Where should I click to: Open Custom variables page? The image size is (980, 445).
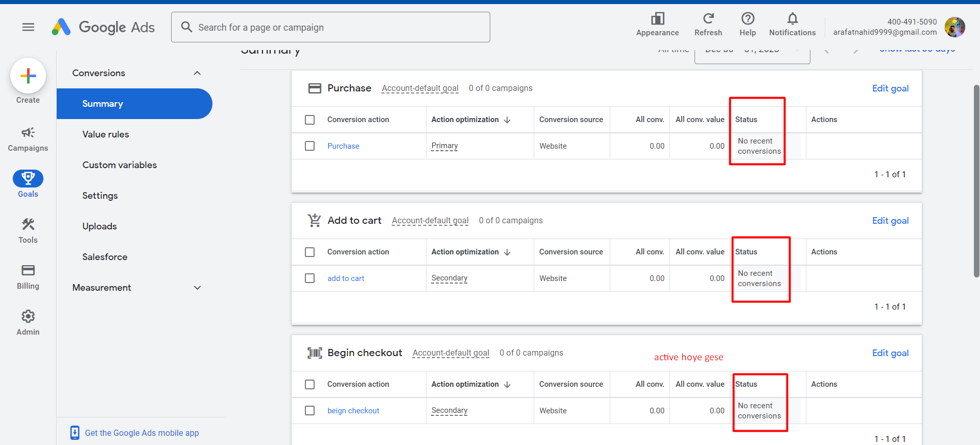(x=119, y=165)
